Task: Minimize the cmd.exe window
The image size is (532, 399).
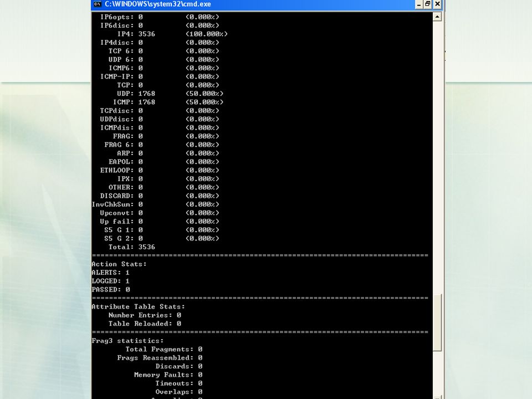Action: pyautogui.click(x=419, y=4)
